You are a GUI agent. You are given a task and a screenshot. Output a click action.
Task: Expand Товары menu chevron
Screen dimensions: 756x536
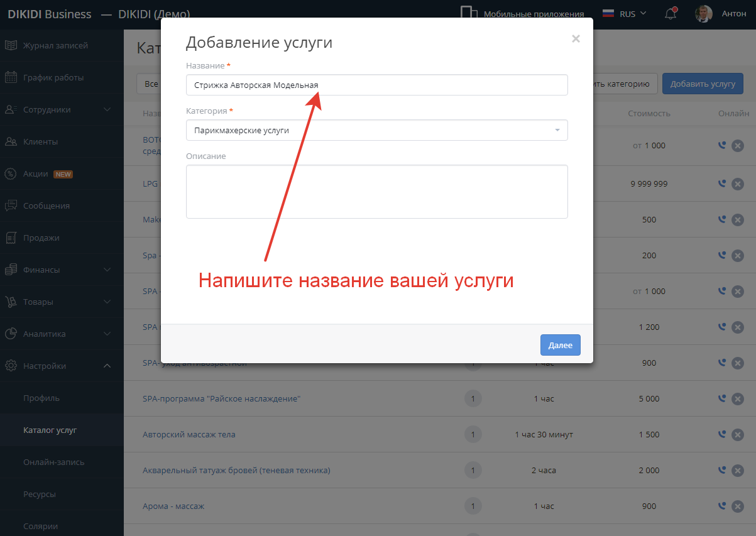[107, 302]
